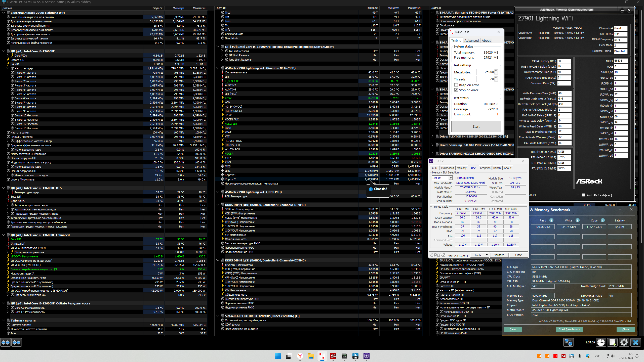Click HWiNFO expand columns arrows button

tap(6, 342)
